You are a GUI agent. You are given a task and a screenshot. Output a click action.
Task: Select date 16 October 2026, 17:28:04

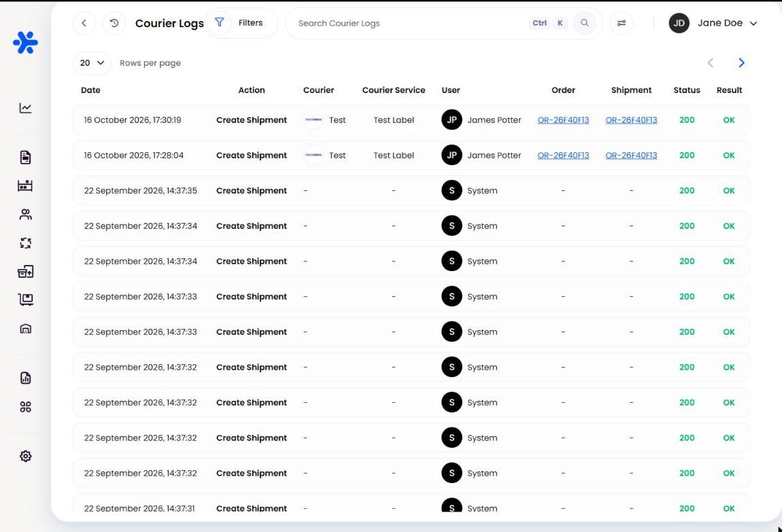coord(134,156)
